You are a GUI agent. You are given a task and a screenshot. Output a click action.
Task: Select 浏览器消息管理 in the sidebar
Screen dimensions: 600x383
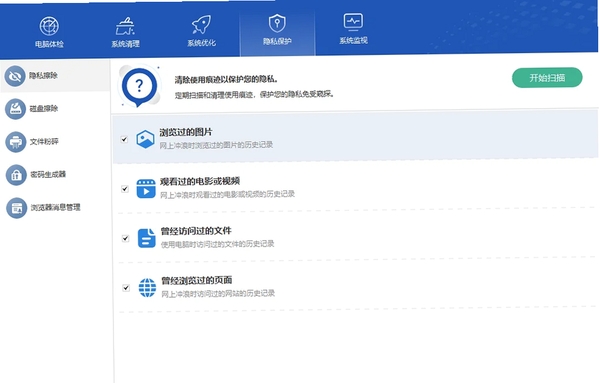coord(55,208)
